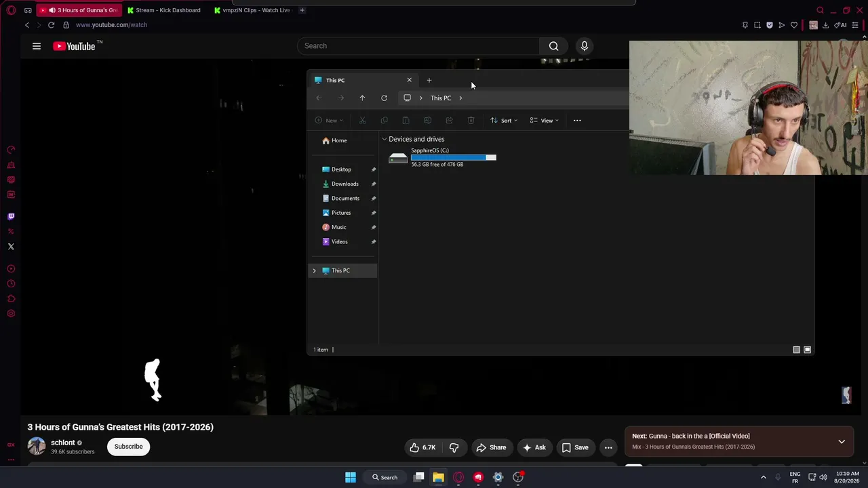This screenshot has height=488, width=868.
Task: Reload the YouTube page
Action: (51, 25)
